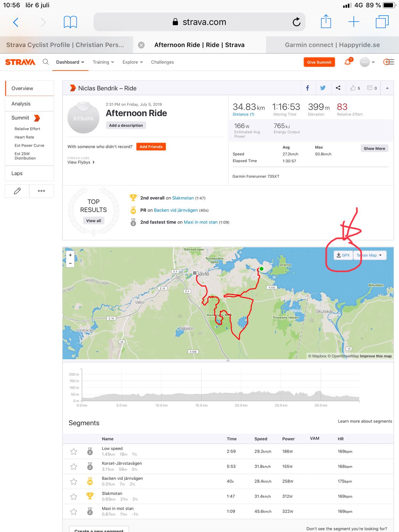The image size is (399, 532).
Task: Open the Strava search magnifier
Action: [x=46, y=62]
